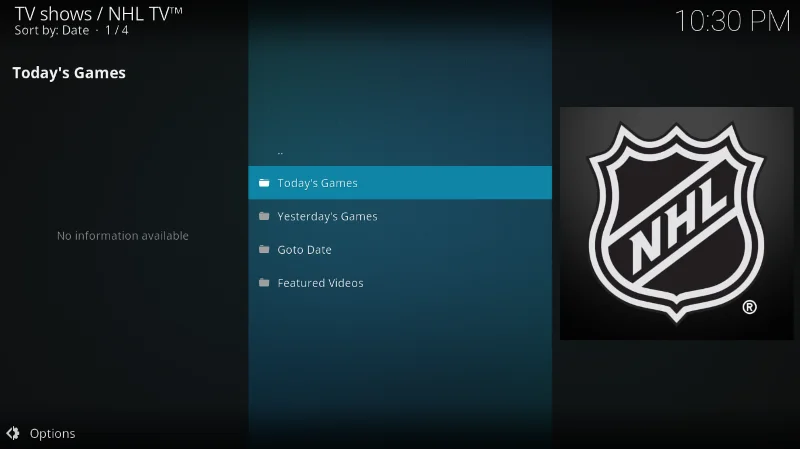800x449 pixels.
Task: Click the 'Today's Games' heading in left panel
Action: coord(69,73)
